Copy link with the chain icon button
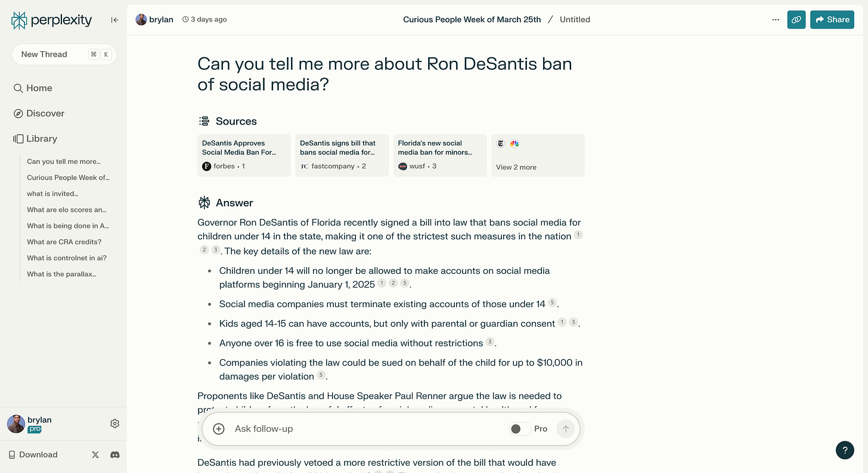The height and width of the screenshot is (473, 868). (x=796, y=20)
